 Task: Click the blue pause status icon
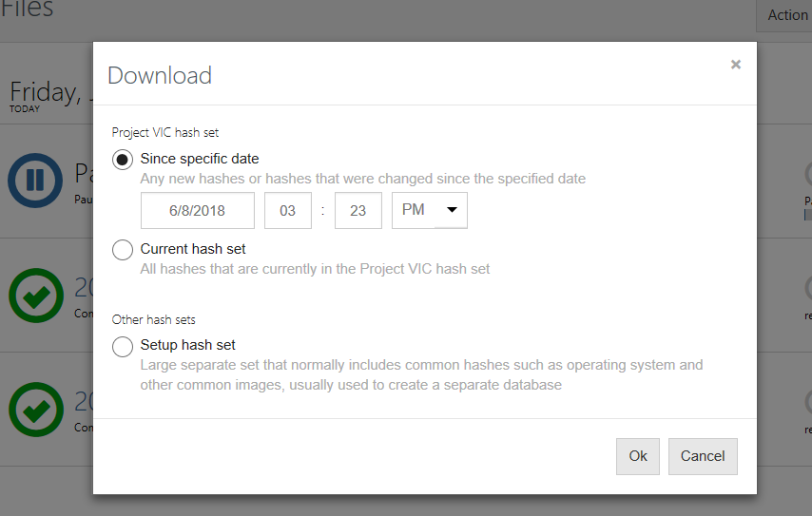[35, 181]
